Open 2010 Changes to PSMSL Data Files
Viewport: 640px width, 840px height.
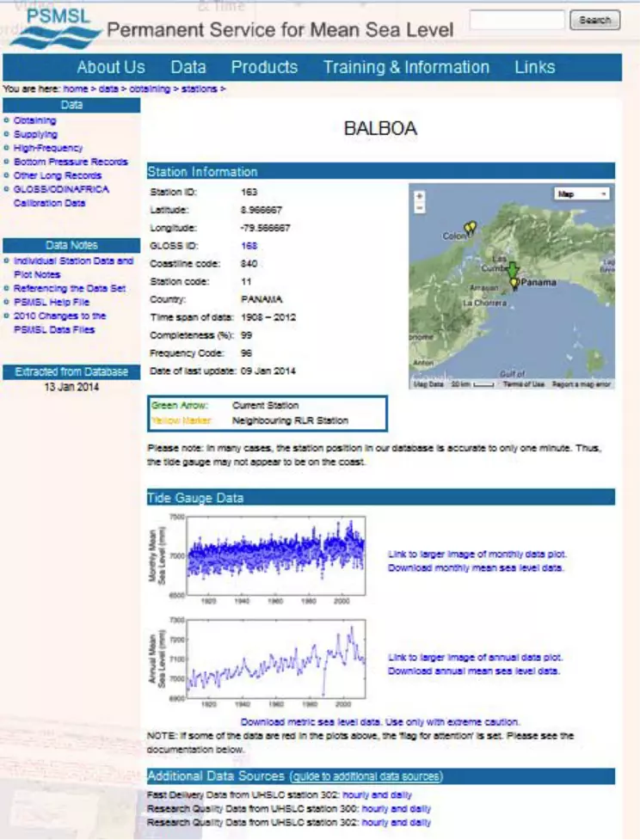point(59,322)
